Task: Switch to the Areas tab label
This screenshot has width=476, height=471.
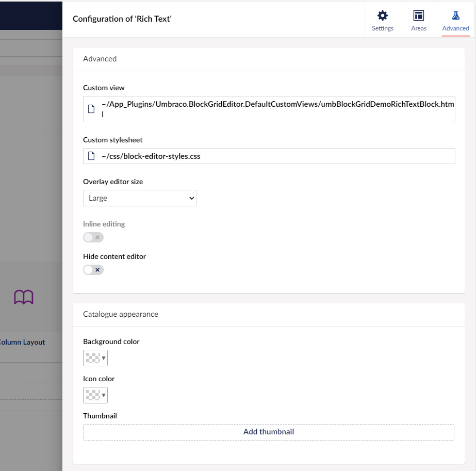Action: point(419,28)
